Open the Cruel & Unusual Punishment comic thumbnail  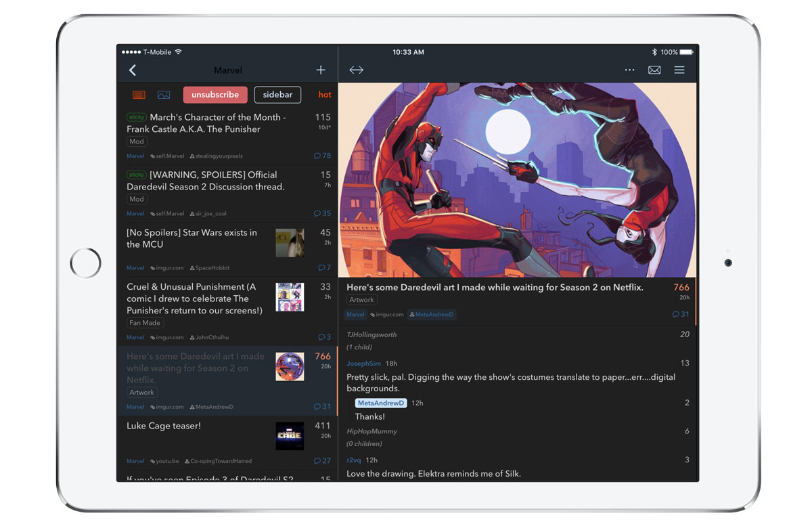(x=290, y=297)
